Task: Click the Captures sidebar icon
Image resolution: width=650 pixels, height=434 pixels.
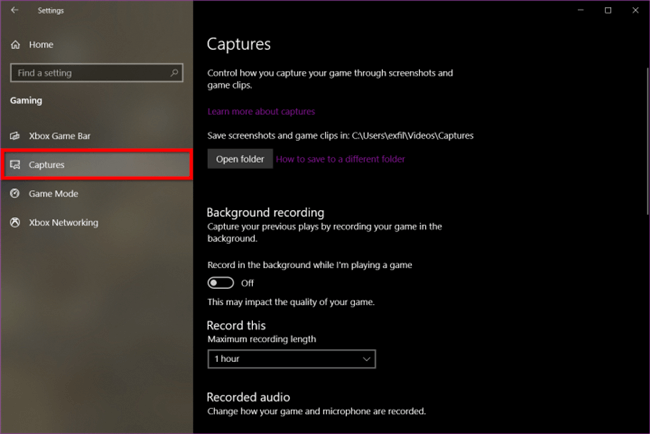Action: pos(15,165)
